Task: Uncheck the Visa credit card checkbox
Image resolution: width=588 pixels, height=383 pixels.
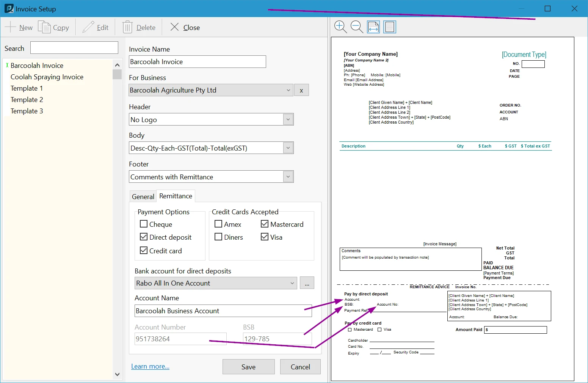Action: point(265,237)
